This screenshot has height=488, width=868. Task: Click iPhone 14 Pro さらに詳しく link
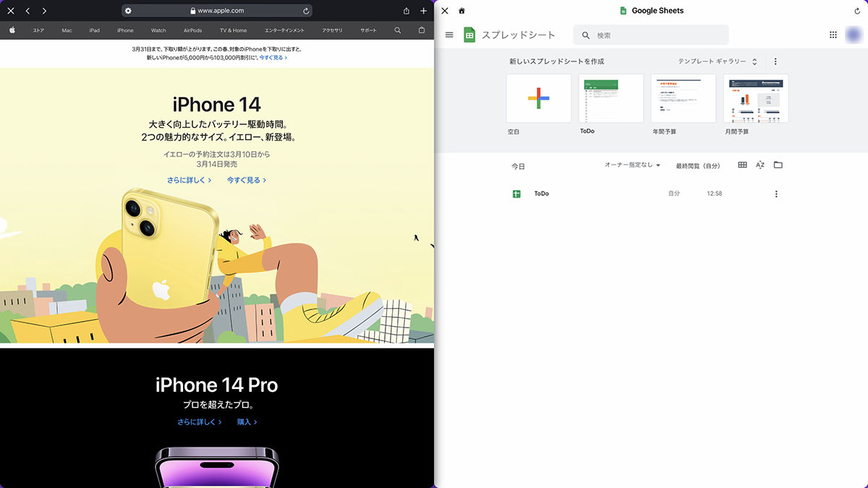200,421
